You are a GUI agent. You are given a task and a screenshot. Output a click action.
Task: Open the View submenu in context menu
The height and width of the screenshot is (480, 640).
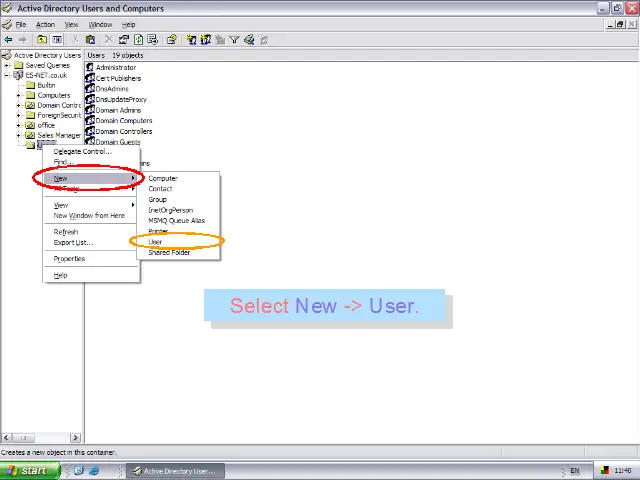click(x=91, y=205)
